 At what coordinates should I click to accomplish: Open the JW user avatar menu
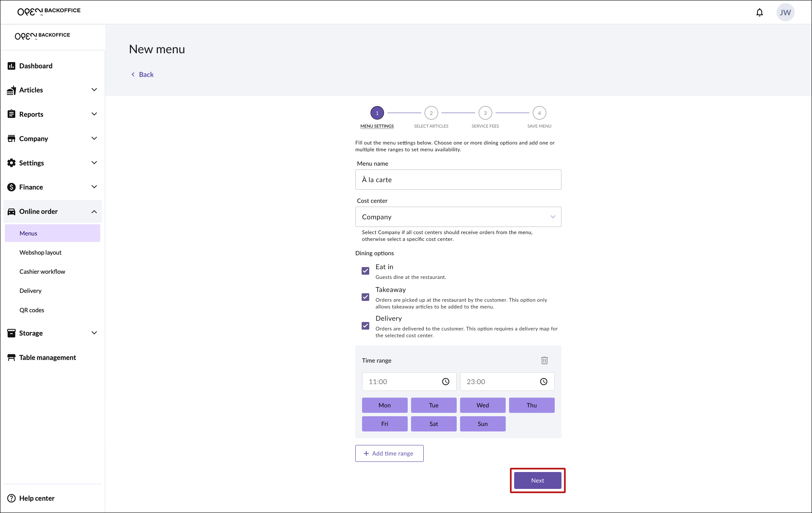click(x=785, y=12)
